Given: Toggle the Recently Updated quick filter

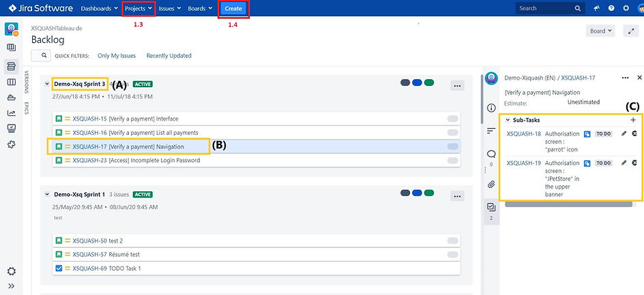Looking at the screenshot, I should pos(169,56).
